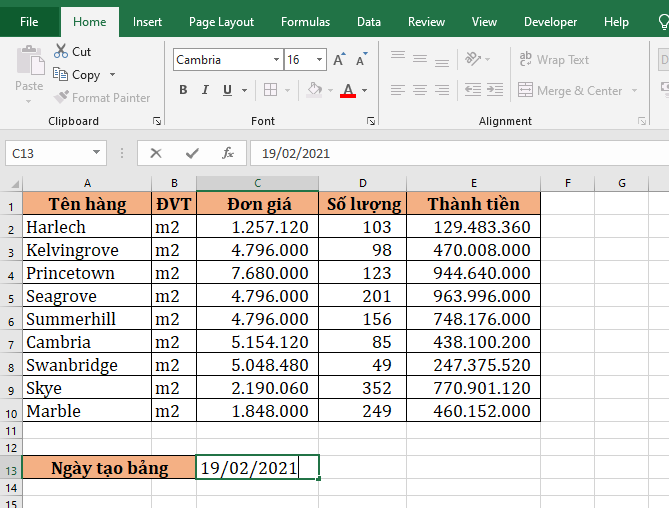The height and width of the screenshot is (508, 669).
Task: Click the font color A icon
Action: pyautogui.click(x=347, y=90)
